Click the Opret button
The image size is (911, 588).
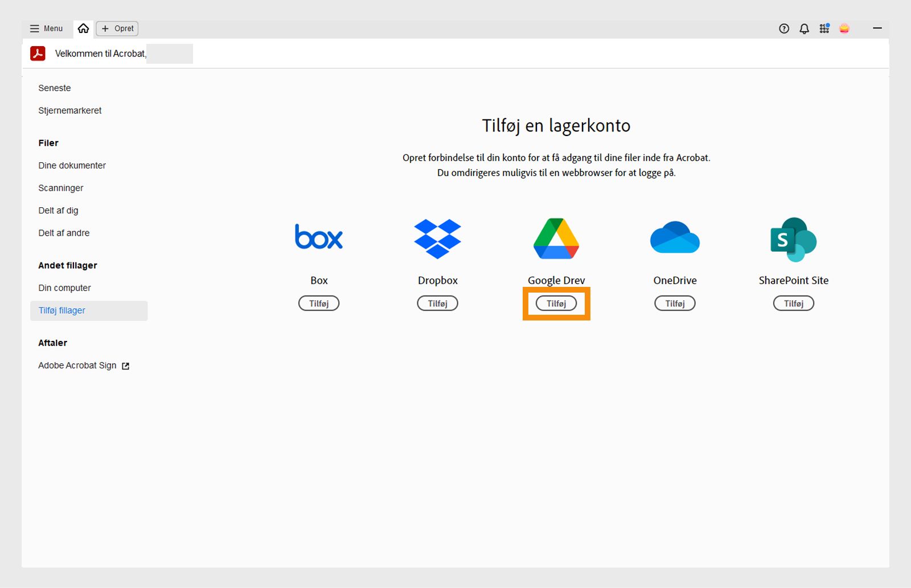117,28
